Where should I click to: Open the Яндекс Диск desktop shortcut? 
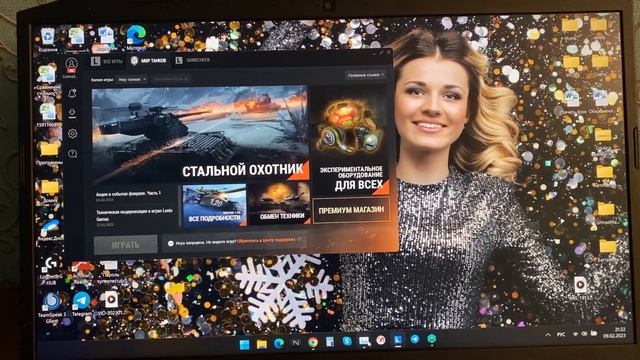(51, 230)
